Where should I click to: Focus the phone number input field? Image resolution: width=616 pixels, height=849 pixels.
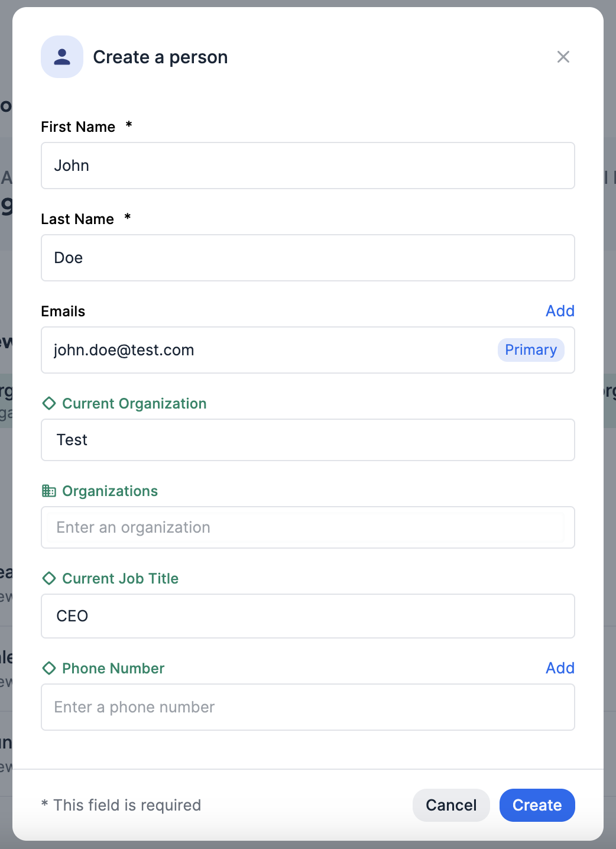(307, 707)
